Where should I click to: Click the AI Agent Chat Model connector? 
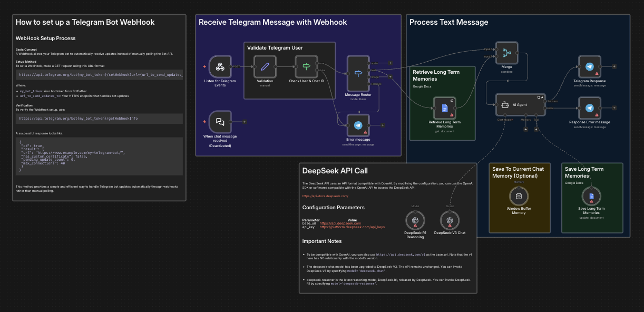tap(505, 115)
